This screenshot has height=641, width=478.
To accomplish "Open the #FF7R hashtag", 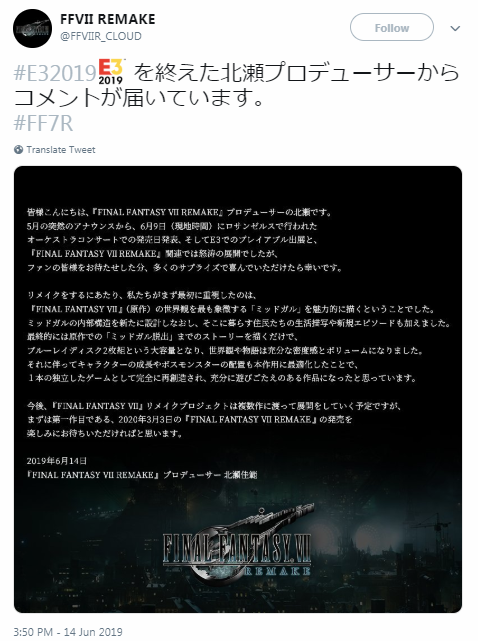I will click(43, 123).
